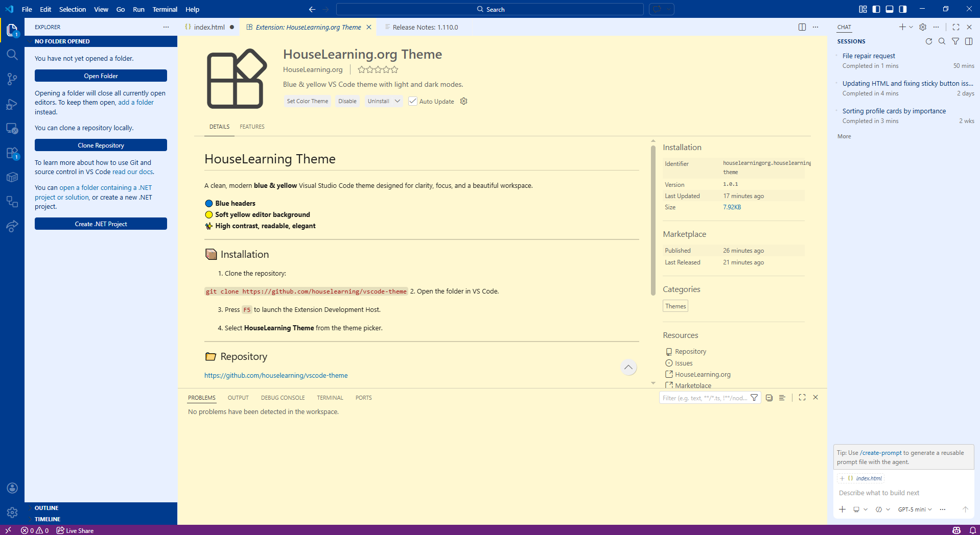This screenshot has width=980, height=535.
Task: Switch to the Features tab
Action: click(x=252, y=127)
